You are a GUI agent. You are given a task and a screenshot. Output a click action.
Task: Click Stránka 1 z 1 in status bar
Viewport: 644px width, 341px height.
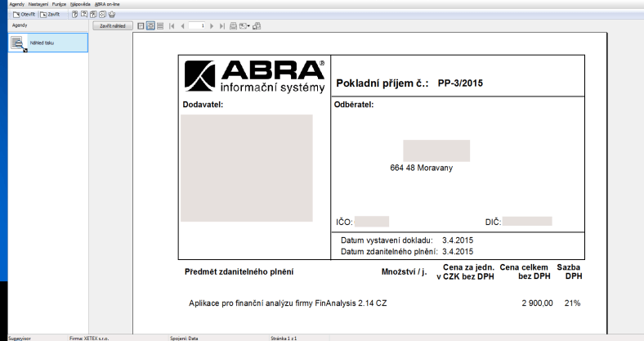(284, 338)
